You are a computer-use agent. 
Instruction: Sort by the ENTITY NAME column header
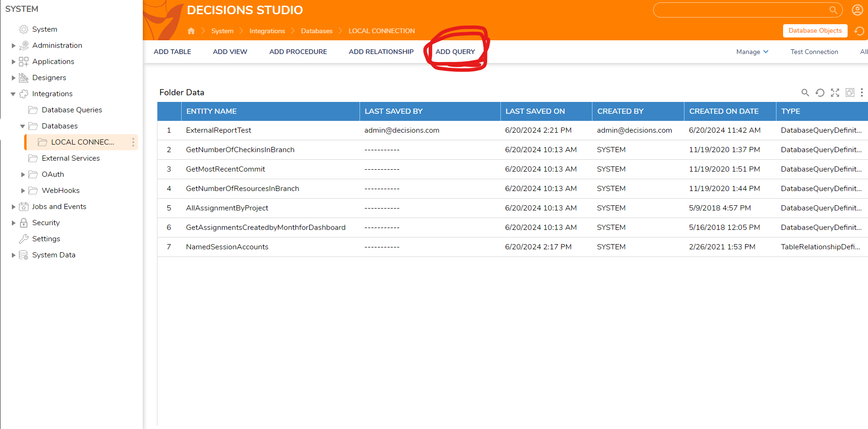(270, 111)
